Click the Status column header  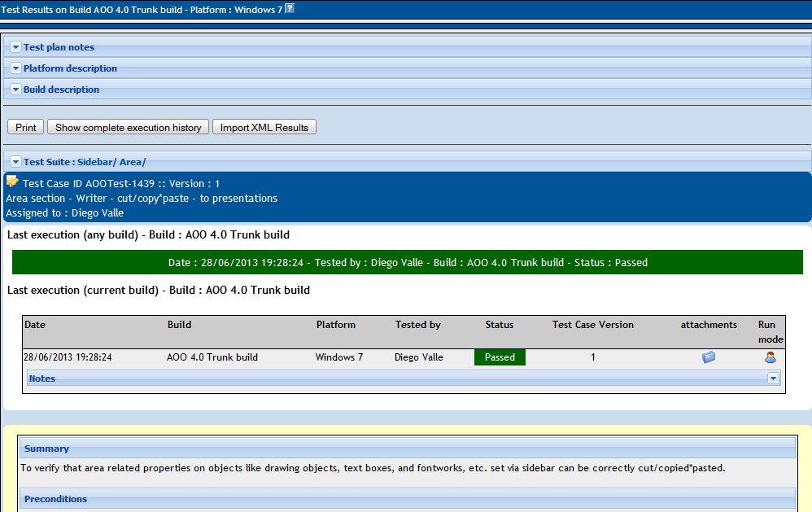tap(500, 325)
